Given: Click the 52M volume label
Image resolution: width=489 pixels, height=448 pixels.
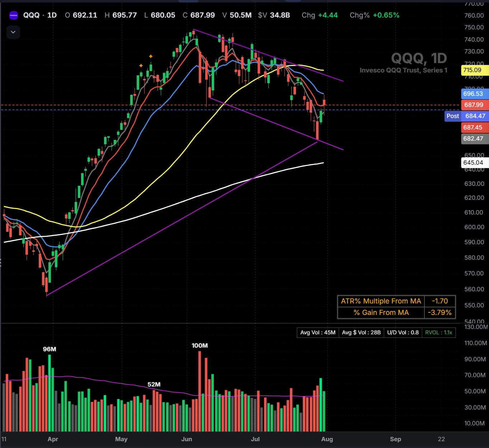Looking at the screenshot, I should 154,385.
